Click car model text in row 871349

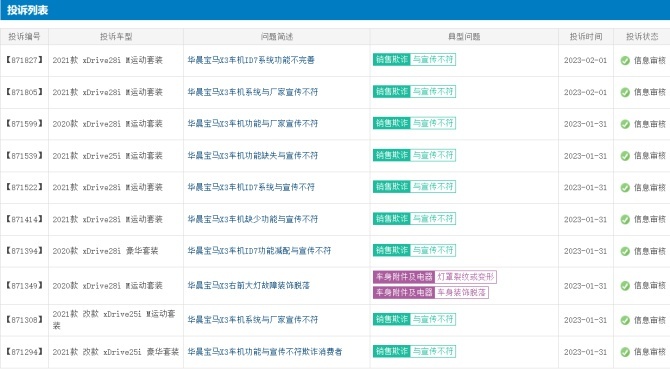pos(108,285)
